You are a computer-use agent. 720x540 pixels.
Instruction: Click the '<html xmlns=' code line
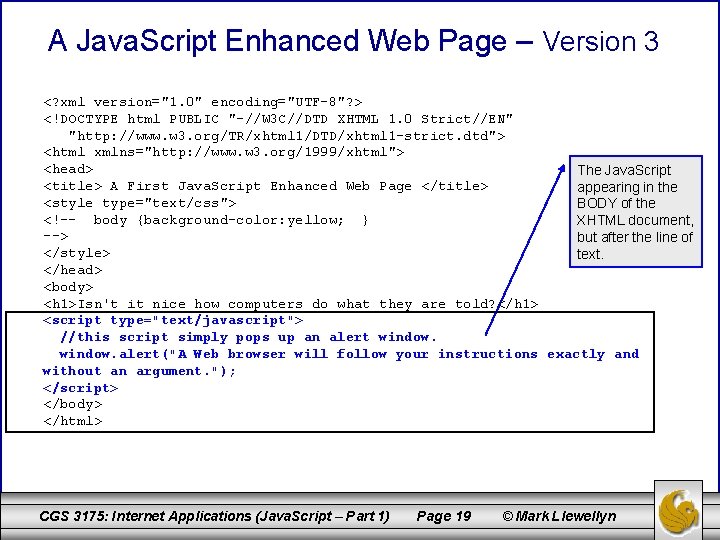pyautogui.click(x=224, y=152)
